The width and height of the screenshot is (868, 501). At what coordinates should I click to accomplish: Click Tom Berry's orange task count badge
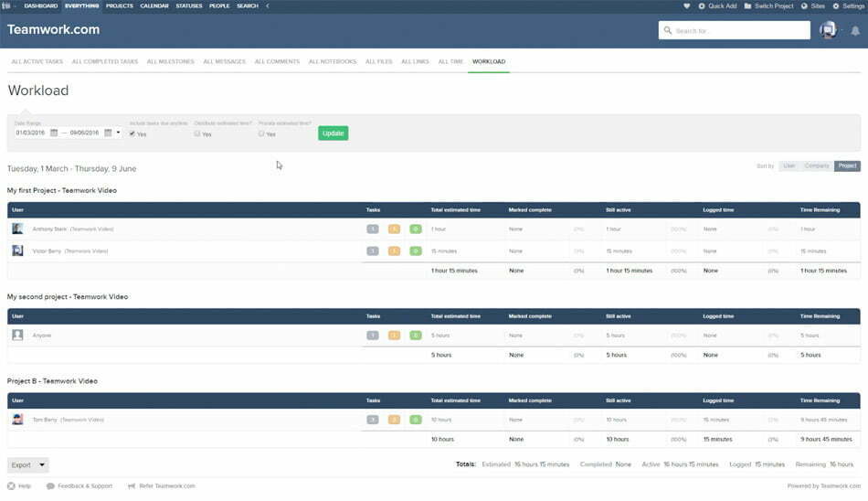tap(394, 420)
